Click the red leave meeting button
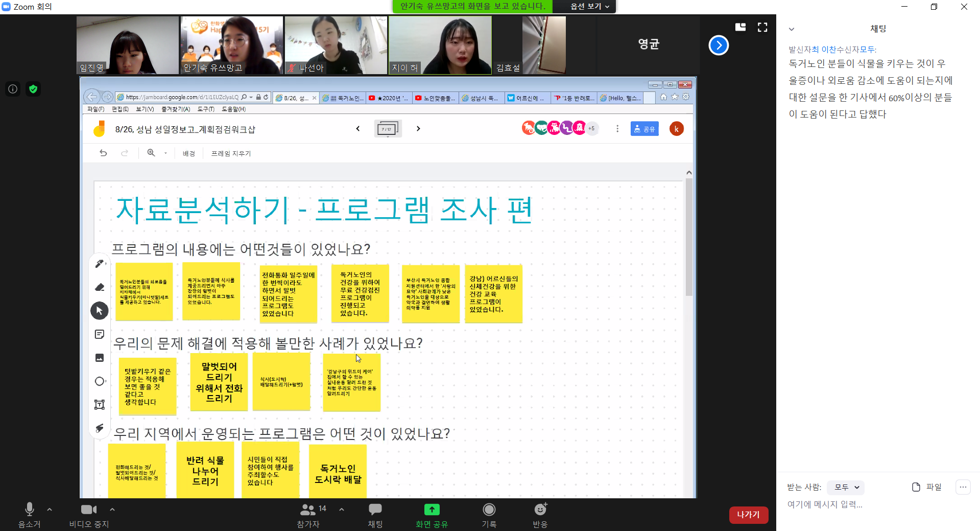Image resolution: width=980 pixels, height=531 pixels. pyautogui.click(x=748, y=515)
